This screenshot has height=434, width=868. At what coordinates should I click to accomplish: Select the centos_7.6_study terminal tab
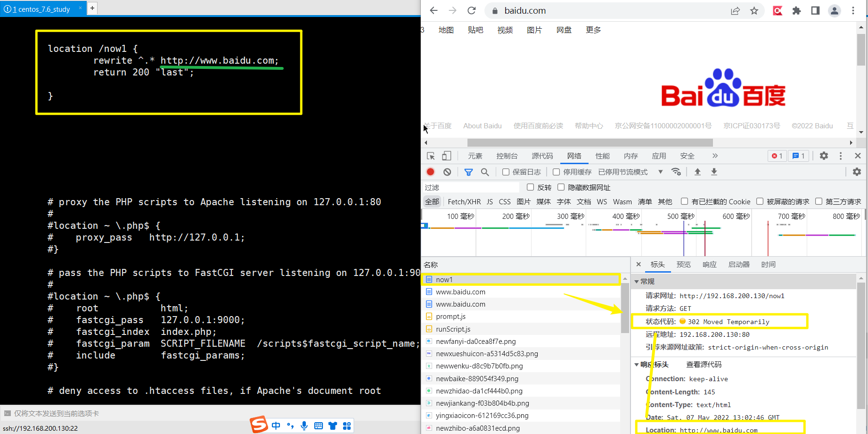tap(43, 9)
